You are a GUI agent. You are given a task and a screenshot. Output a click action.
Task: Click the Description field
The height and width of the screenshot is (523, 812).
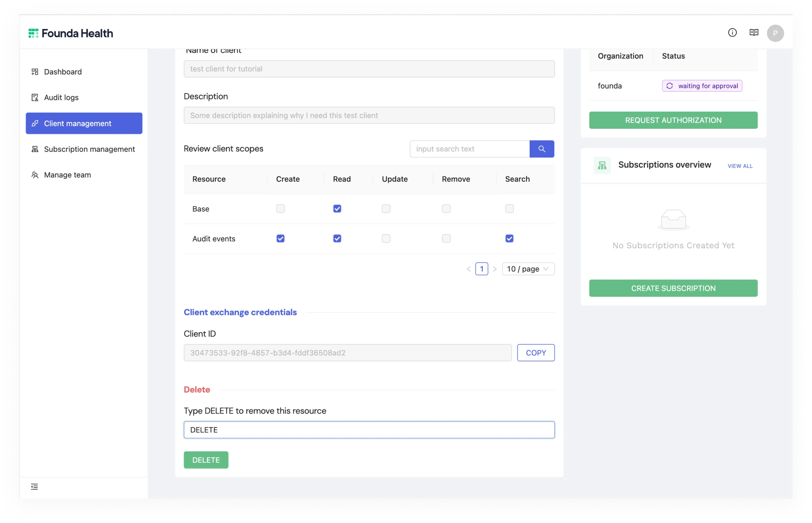(369, 115)
